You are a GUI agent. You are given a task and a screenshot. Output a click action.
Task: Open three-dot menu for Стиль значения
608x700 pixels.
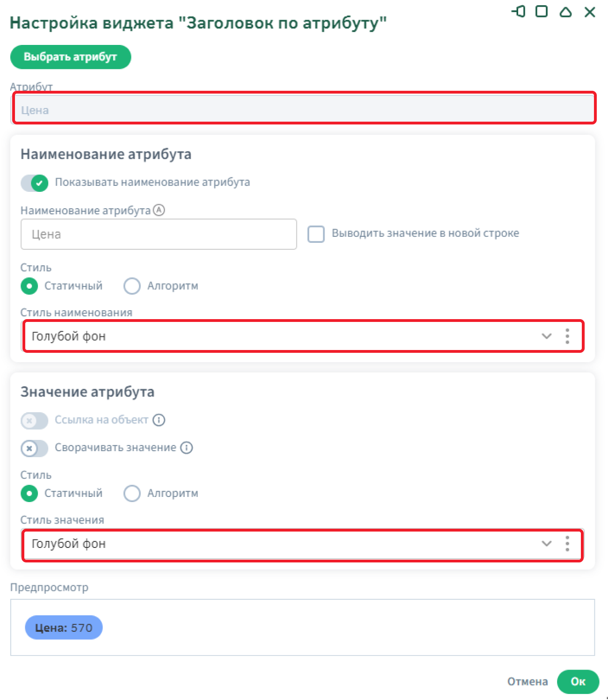567,544
